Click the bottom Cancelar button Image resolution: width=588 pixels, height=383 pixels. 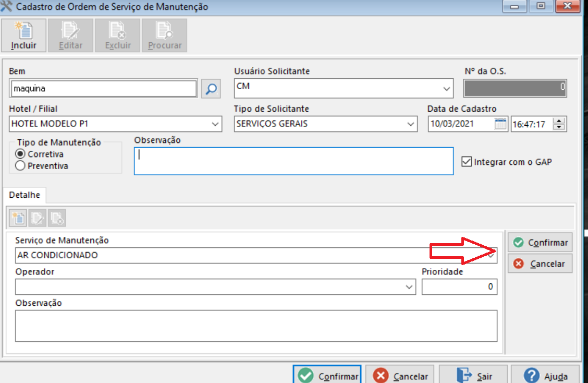point(400,375)
